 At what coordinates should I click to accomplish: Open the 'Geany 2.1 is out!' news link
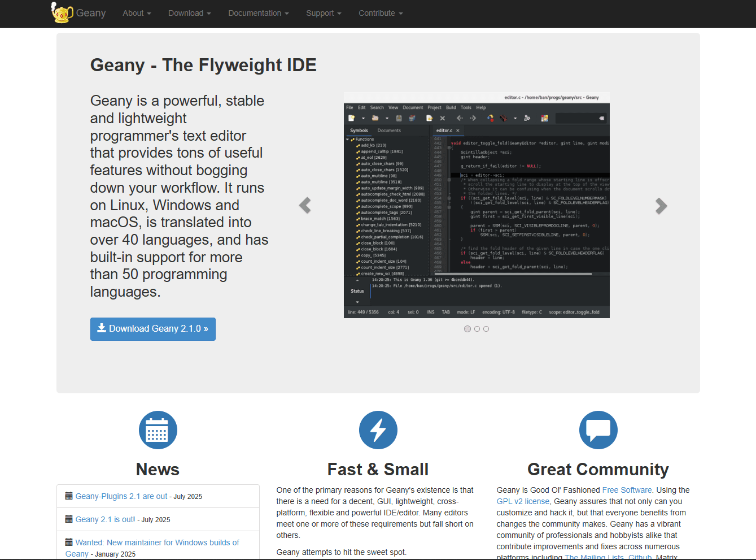click(105, 519)
